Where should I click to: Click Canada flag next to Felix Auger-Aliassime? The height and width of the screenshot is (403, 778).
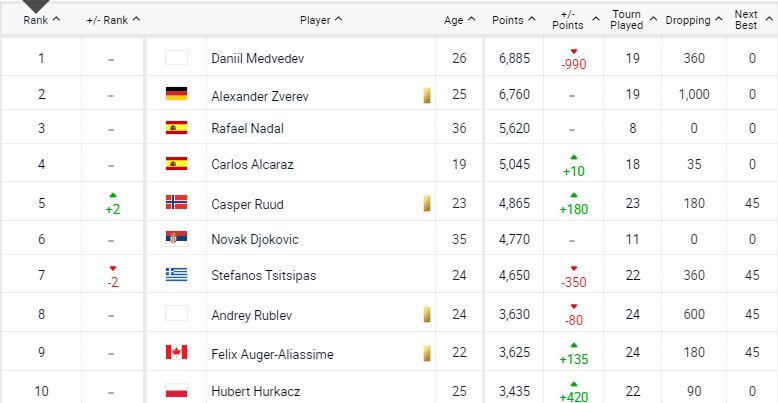176,352
